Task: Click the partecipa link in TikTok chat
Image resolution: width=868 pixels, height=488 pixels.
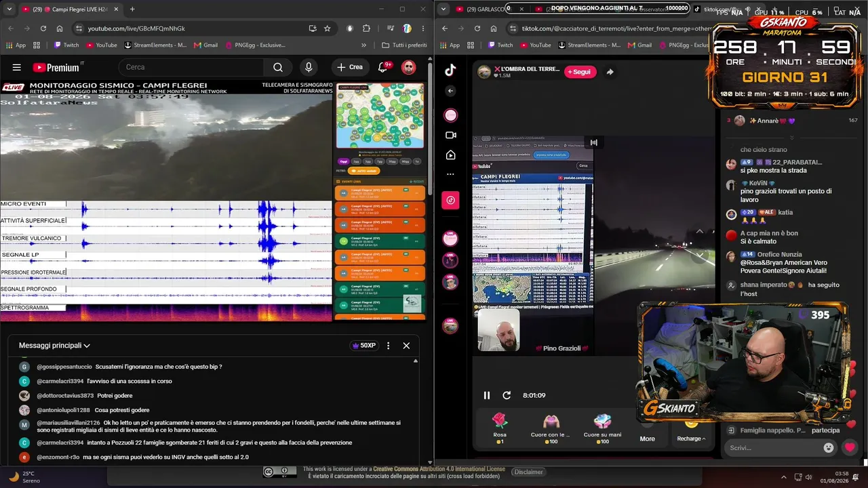Action: coord(825,430)
